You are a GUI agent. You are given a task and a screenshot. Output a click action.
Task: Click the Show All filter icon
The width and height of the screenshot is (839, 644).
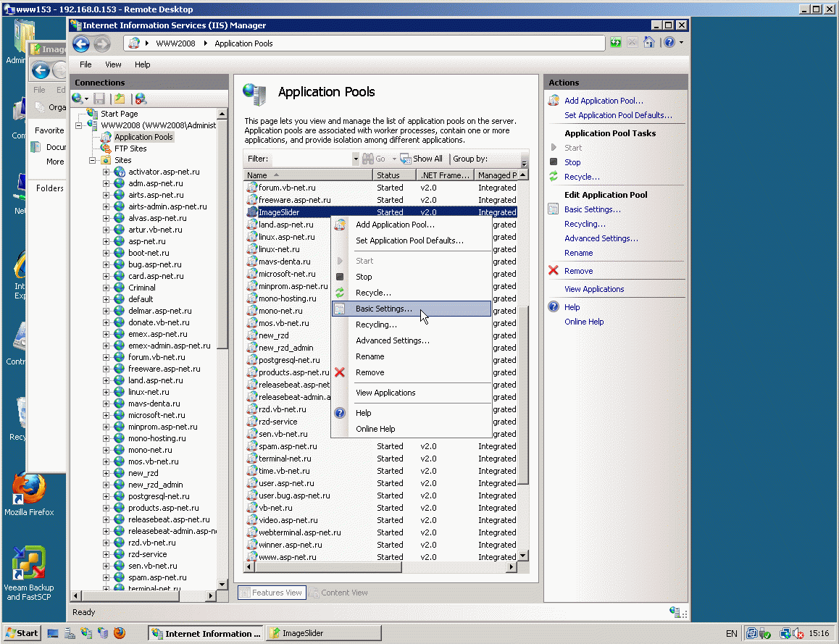coord(406,159)
